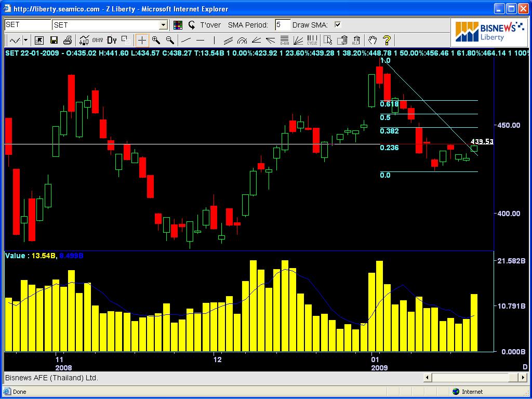Click the 10.791B volume axis label
Image resolution: width=532 pixels, height=399 pixels.
click(x=511, y=306)
